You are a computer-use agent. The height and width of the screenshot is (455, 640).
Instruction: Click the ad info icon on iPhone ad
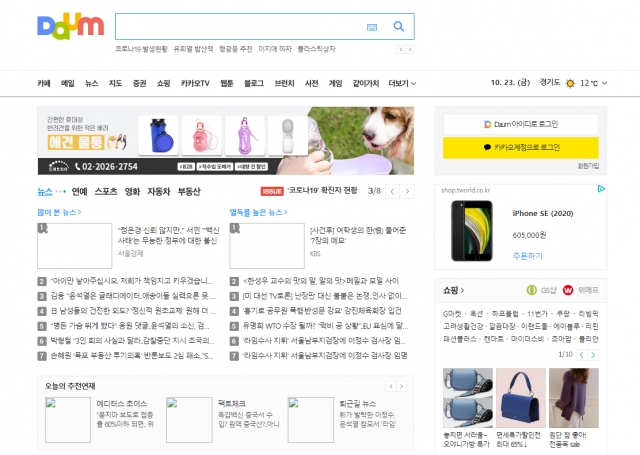[601, 189]
